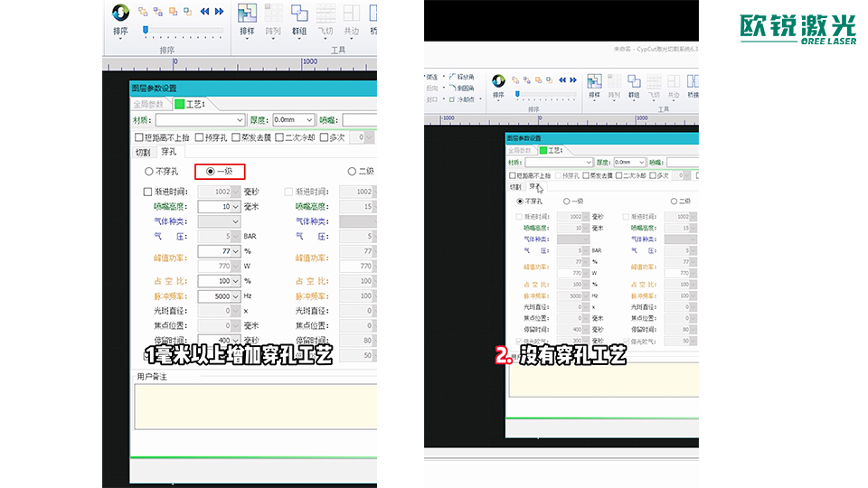This screenshot has height=488, width=868.
Task: Click orange overlapping-squares order icon in right view
Action: click(538, 80)
